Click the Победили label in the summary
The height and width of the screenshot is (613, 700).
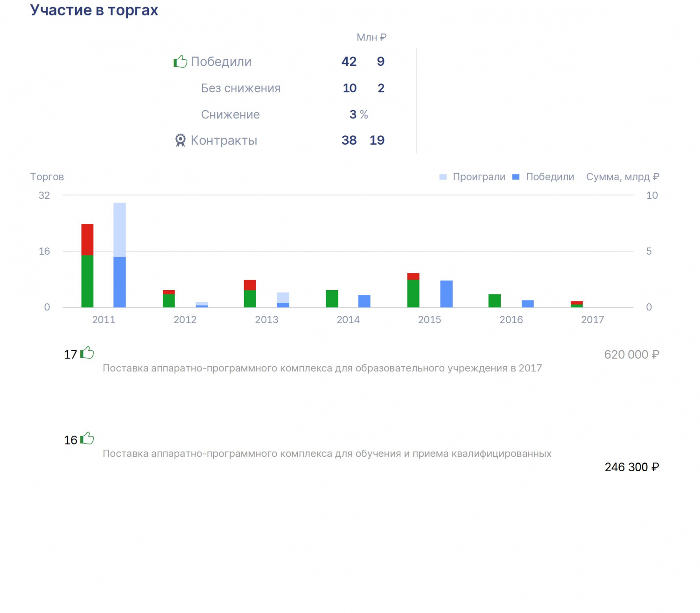[221, 62]
